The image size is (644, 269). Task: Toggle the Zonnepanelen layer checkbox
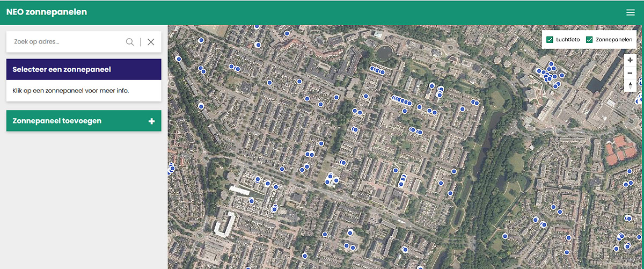pyautogui.click(x=589, y=40)
